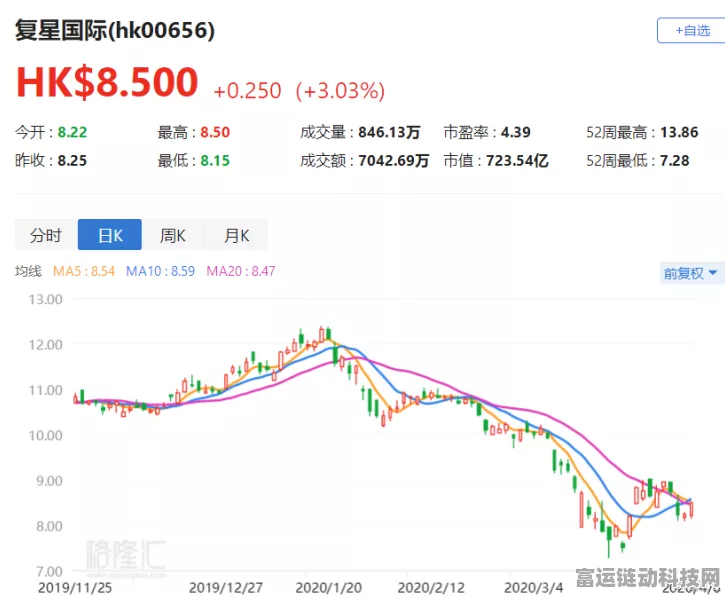Click the current price HK$8.500

[107, 82]
